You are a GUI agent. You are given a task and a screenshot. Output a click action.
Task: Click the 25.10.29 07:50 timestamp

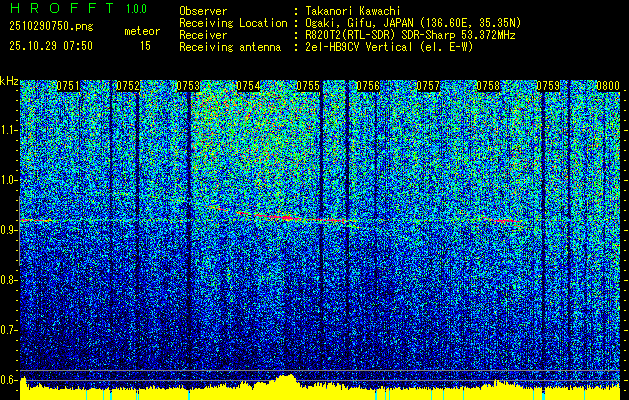point(48,45)
